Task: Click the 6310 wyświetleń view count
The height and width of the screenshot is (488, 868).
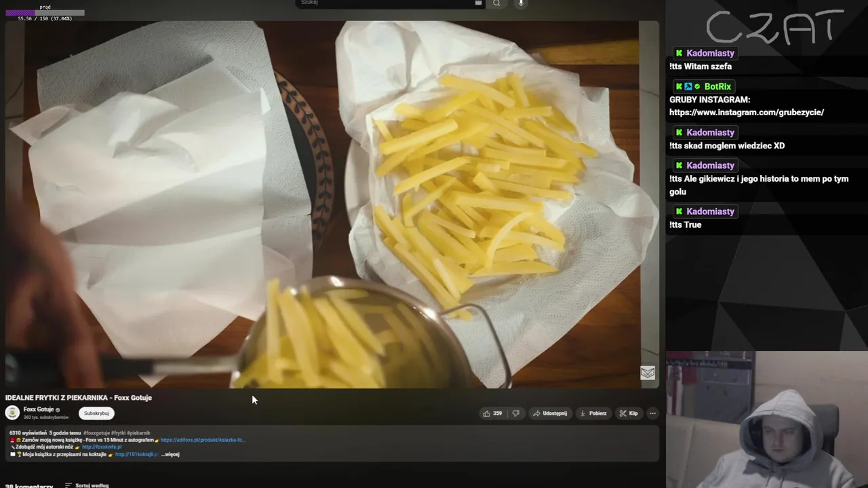Action: pos(28,432)
